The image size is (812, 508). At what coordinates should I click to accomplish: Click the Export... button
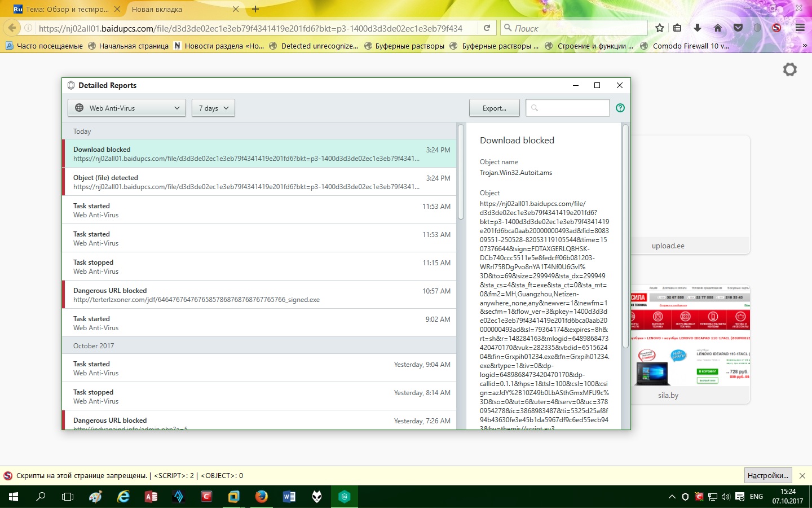[x=494, y=108]
